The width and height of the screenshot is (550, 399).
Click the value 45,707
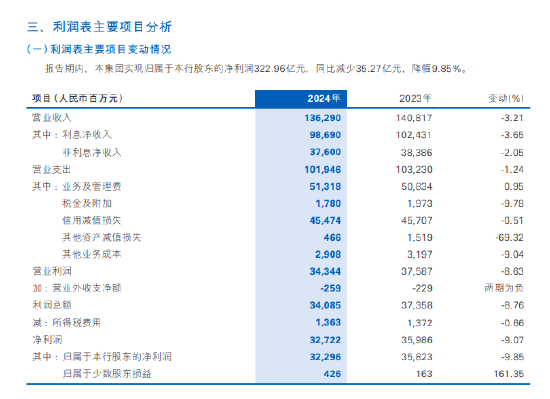417,221
